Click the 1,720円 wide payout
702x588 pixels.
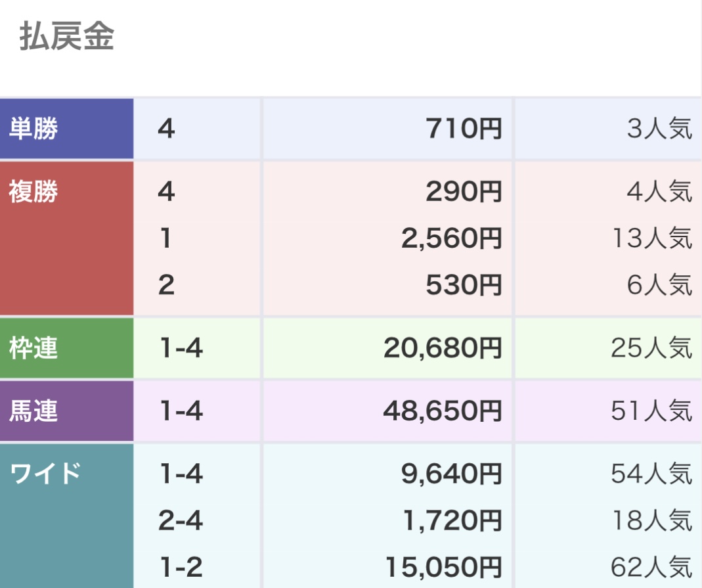[452, 521]
